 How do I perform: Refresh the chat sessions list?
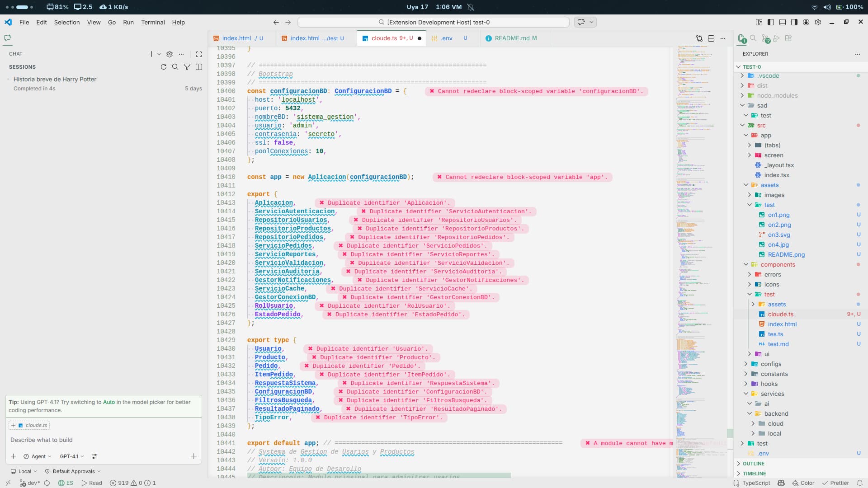point(164,67)
